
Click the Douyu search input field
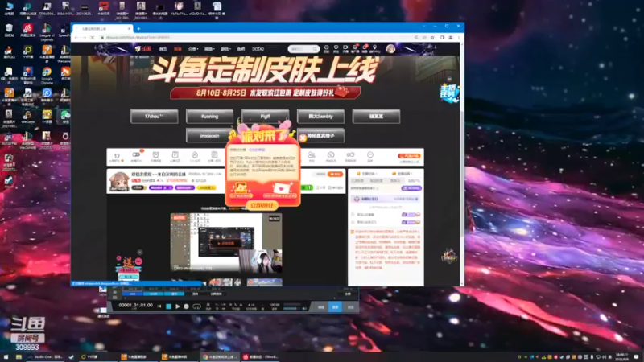pyautogui.click(x=301, y=49)
